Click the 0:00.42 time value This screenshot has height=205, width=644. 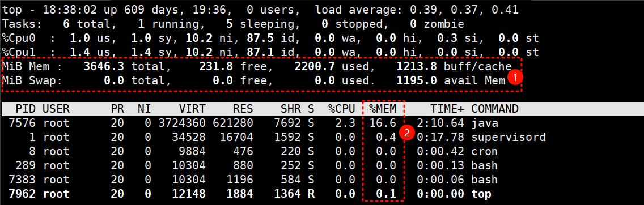tap(440, 151)
